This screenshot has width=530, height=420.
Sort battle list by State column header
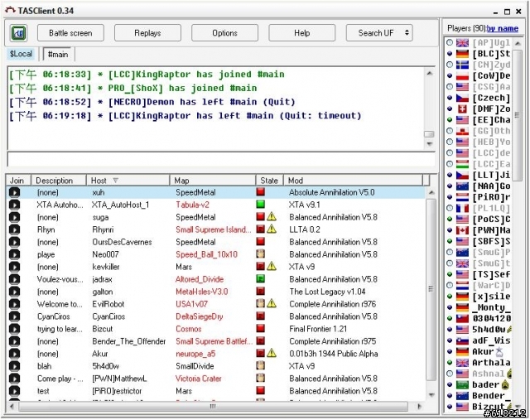(269, 181)
